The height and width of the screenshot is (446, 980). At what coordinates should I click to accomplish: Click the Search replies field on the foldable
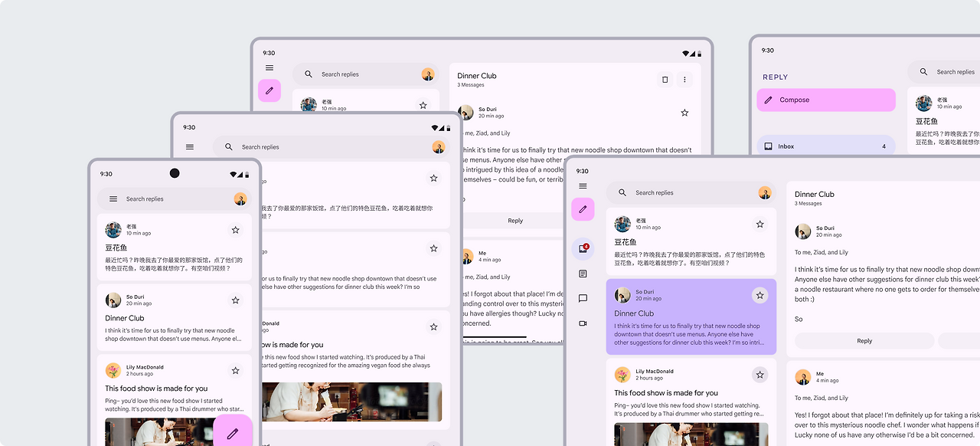pos(332,147)
